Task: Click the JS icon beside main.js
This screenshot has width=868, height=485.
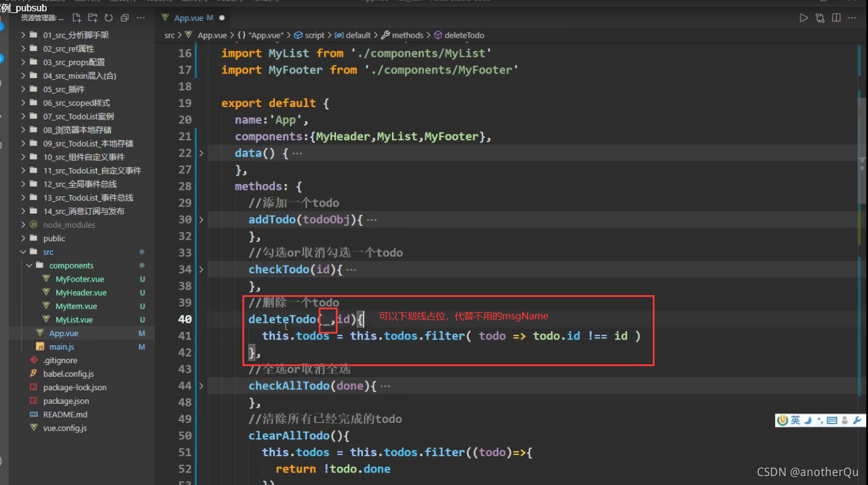Action: coord(40,347)
